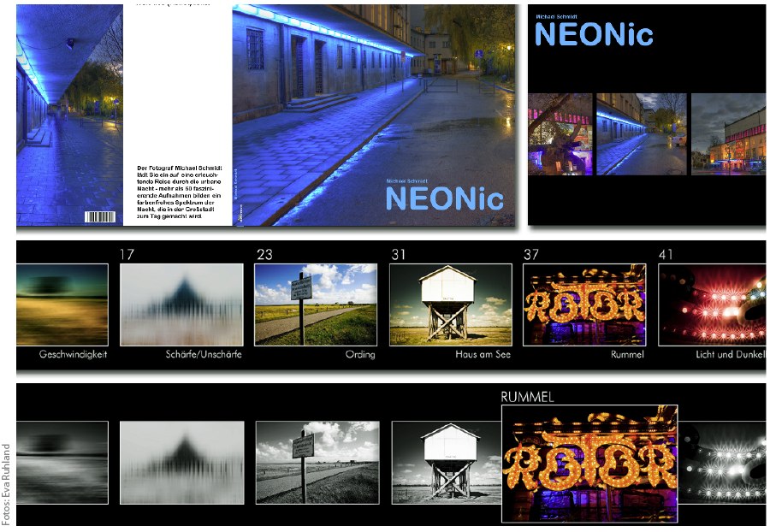Click the 'Michael Schmidt' name above the front cover title

point(406,181)
